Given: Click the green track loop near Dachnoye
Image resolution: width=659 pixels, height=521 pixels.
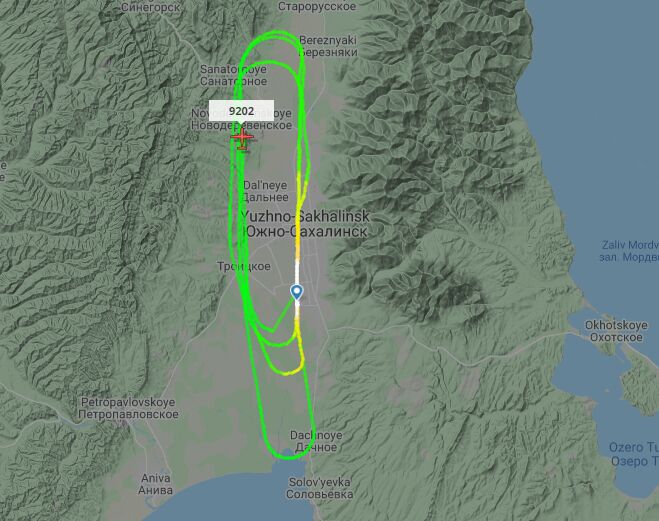Looking at the screenshot, I should [290, 450].
